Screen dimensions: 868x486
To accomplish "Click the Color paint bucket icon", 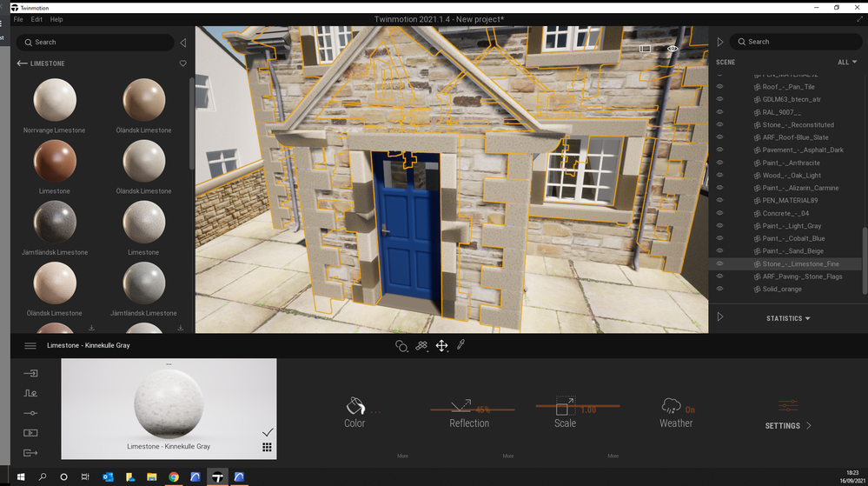I will [x=355, y=406].
